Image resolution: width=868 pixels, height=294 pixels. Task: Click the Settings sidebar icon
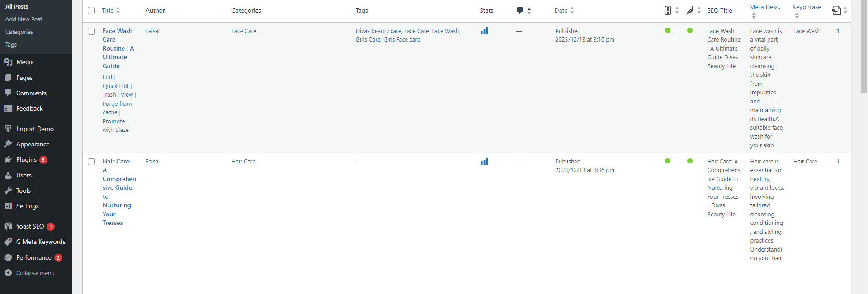point(8,206)
